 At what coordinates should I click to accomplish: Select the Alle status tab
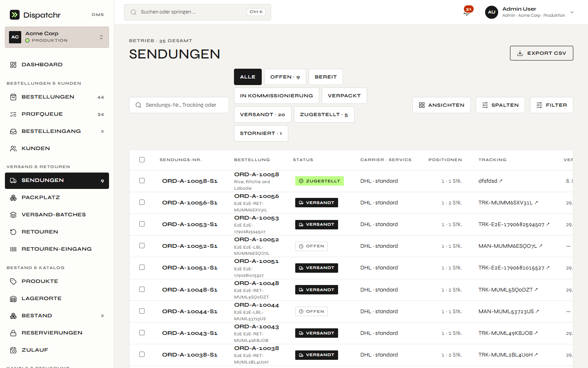(x=248, y=77)
